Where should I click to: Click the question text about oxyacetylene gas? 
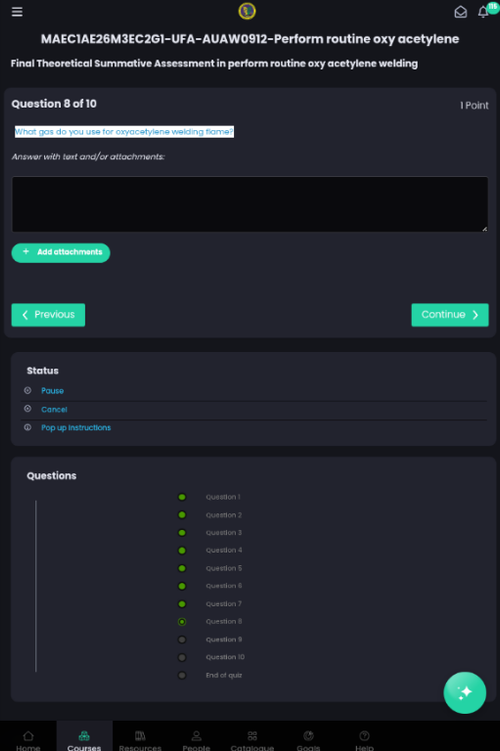[x=124, y=132]
